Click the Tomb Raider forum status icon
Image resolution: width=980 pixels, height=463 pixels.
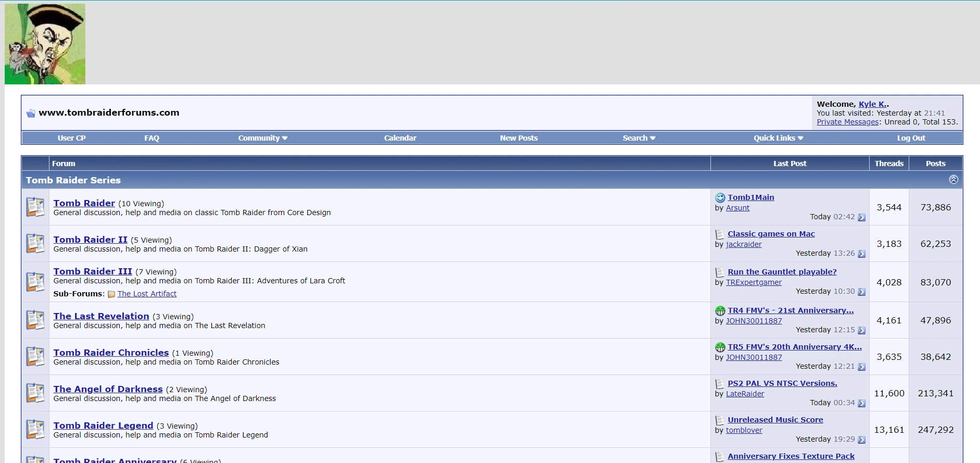pos(35,207)
